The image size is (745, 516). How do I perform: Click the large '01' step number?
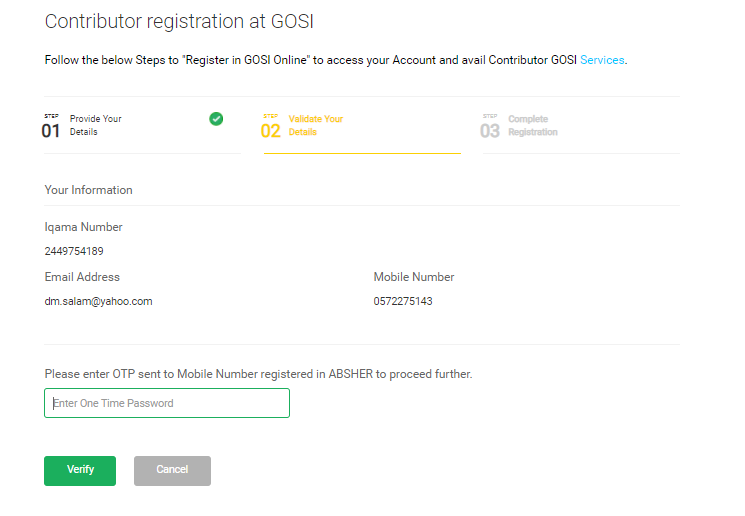point(51,131)
